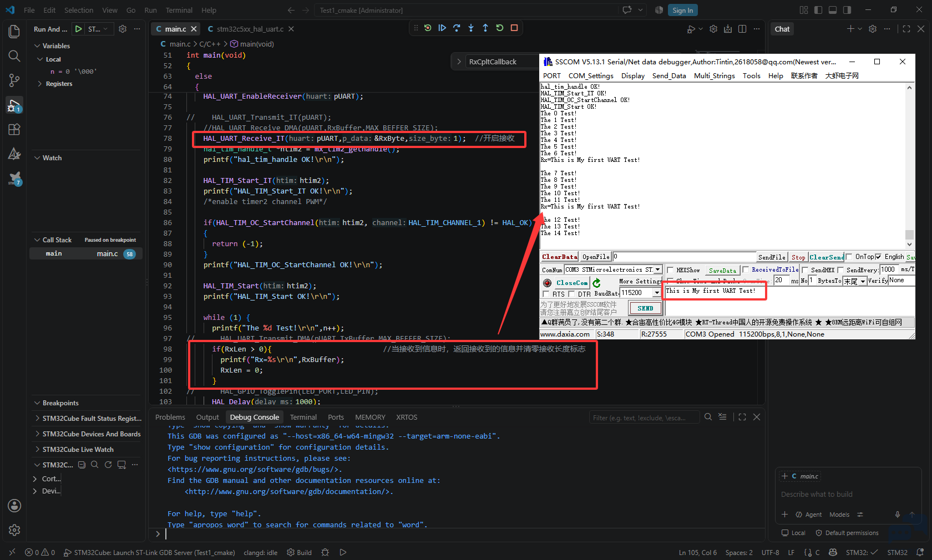Click the debug Step Over icon
Image resolution: width=932 pixels, height=560 pixels.
click(x=457, y=28)
